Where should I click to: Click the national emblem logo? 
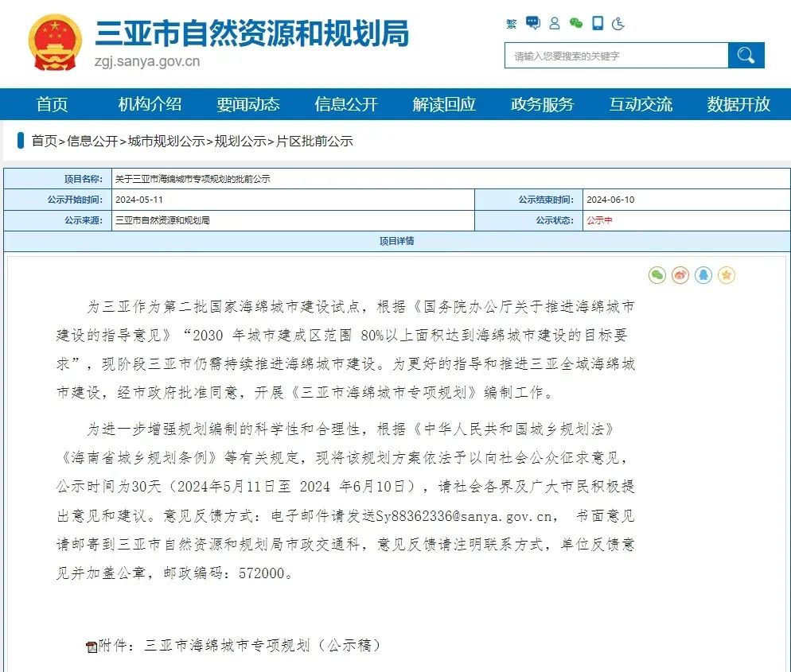[x=55, y=43]
